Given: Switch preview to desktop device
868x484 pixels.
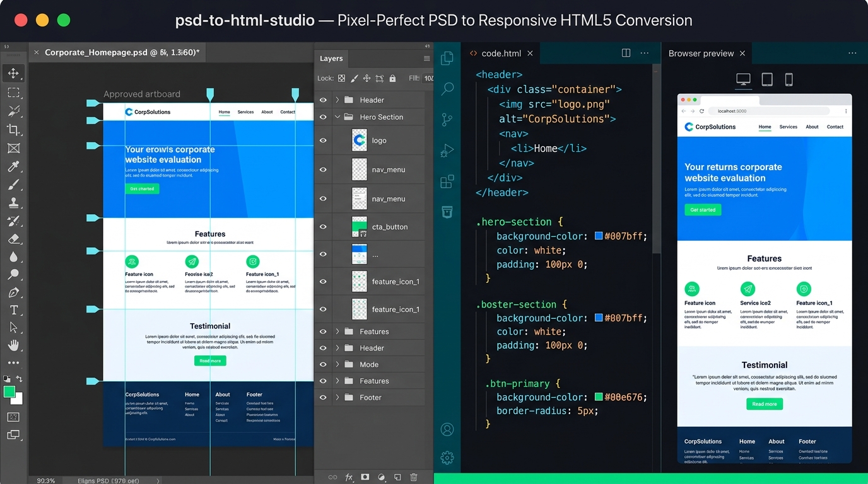Looking at the screenshot, I should pyautogui.click(x=744, y=79).
